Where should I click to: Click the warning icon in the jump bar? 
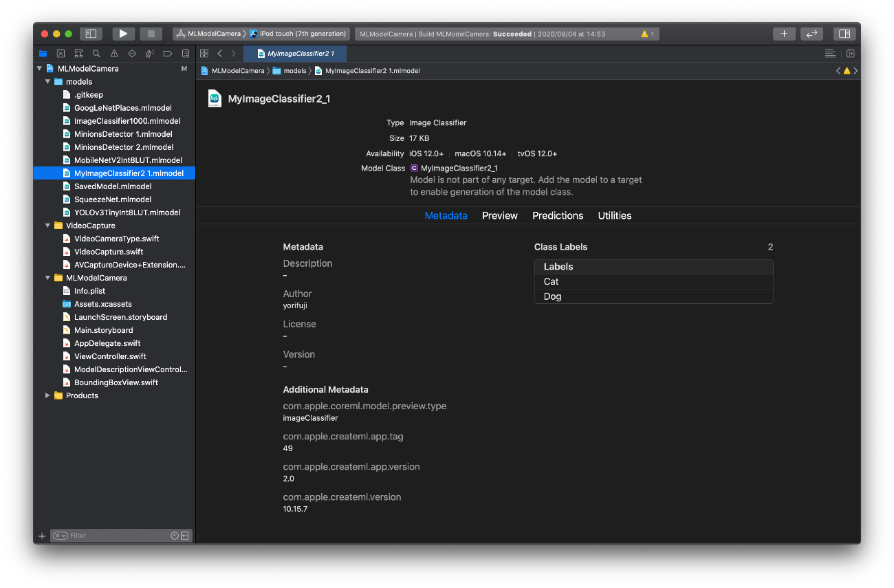pyautogui.click(x=847, y=71)
